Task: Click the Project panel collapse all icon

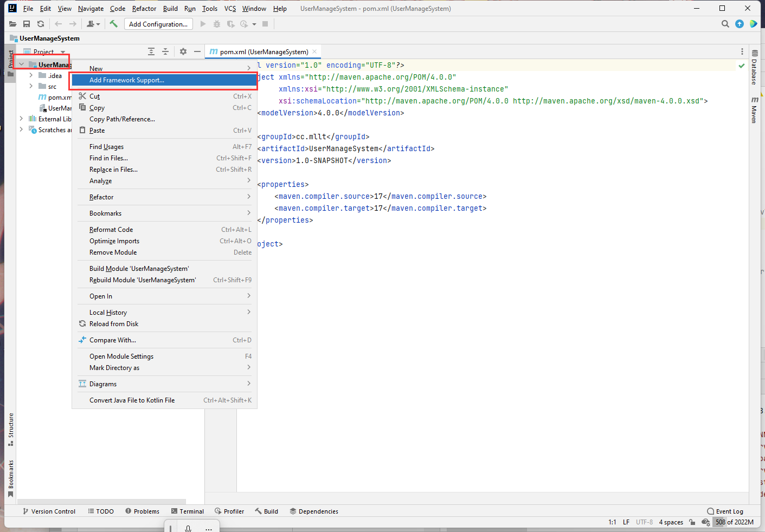Action: pyautogui.click(x=165, y=51)
